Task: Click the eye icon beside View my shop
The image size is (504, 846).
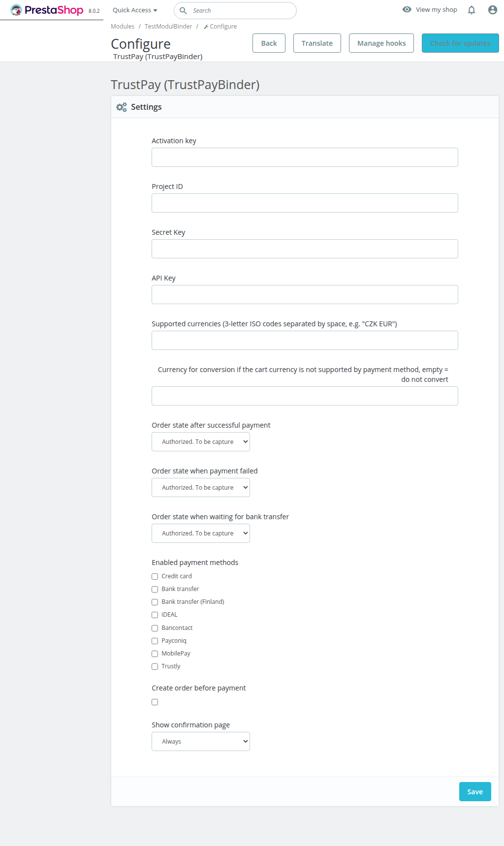Action: pos(407,9)
